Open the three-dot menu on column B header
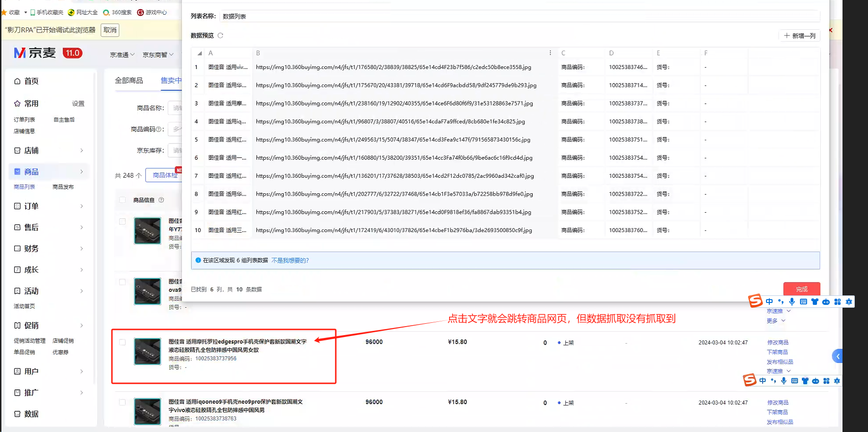868x432 pixels. 550,53
